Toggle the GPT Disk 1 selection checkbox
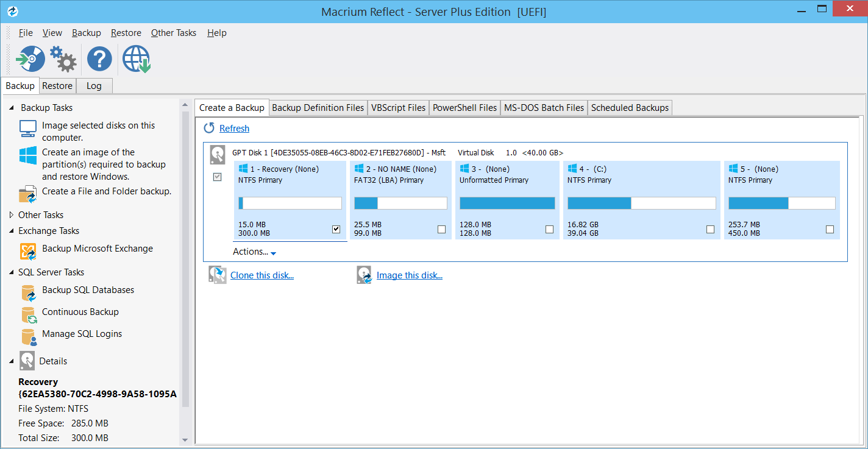The image size is (868, 449). pos(217,177)
